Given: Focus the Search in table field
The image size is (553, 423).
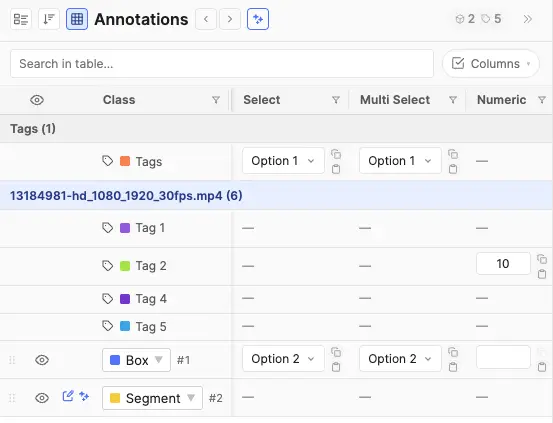Looking at the screenshot, I should [222, 64].
